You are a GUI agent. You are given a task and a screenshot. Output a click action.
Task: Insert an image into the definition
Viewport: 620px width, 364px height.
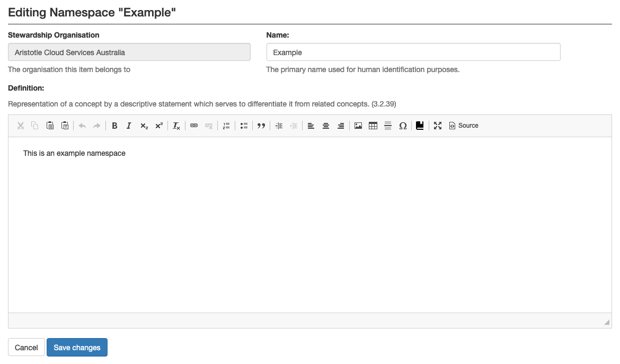point(358,126)
